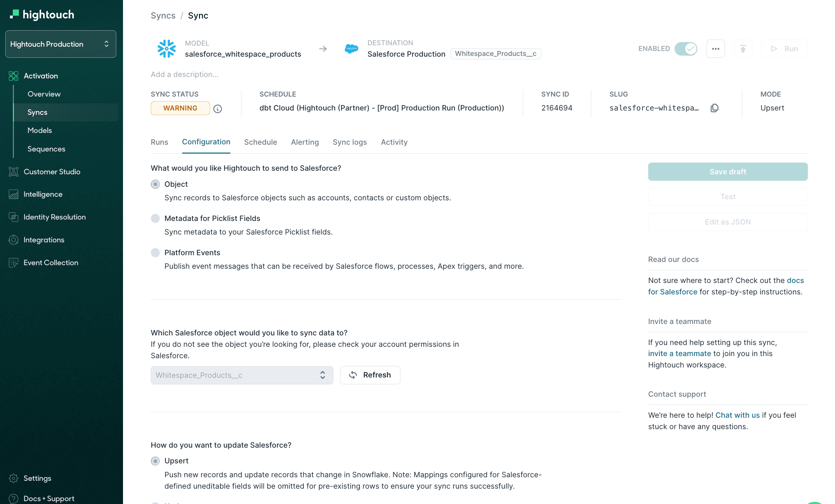
Task: Follow the docs for Salesforce link
Action: tap(673, 292)
